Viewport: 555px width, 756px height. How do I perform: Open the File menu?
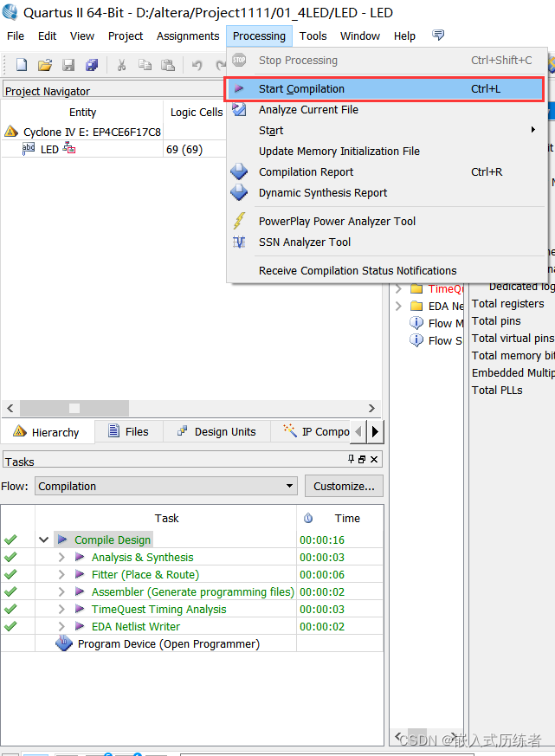pyautogui.click(x=16, y=36)
